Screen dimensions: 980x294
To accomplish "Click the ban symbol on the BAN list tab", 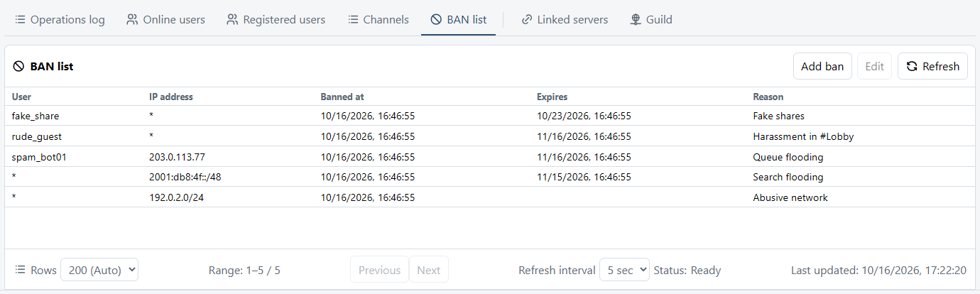I will (x=436, y=20).
